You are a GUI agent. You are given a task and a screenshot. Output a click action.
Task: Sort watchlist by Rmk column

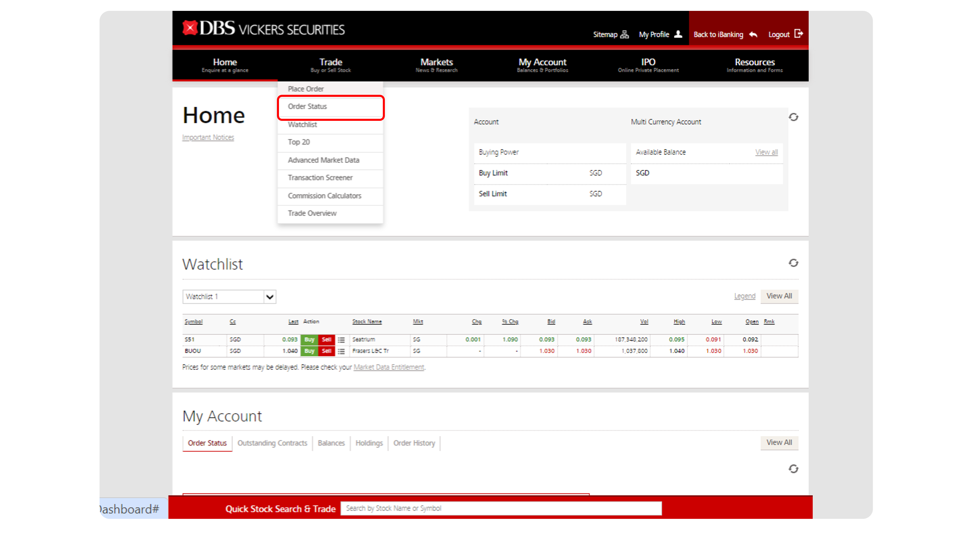pyautogui.click(x=769, y=322)
